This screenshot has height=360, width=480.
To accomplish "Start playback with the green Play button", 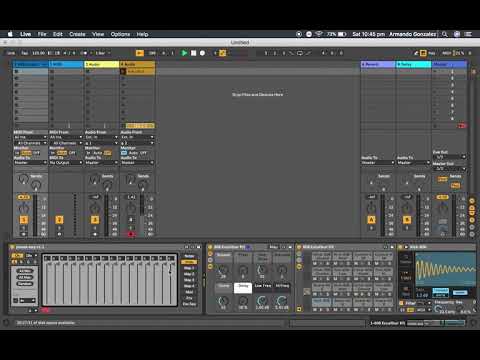I will [184, 53].
